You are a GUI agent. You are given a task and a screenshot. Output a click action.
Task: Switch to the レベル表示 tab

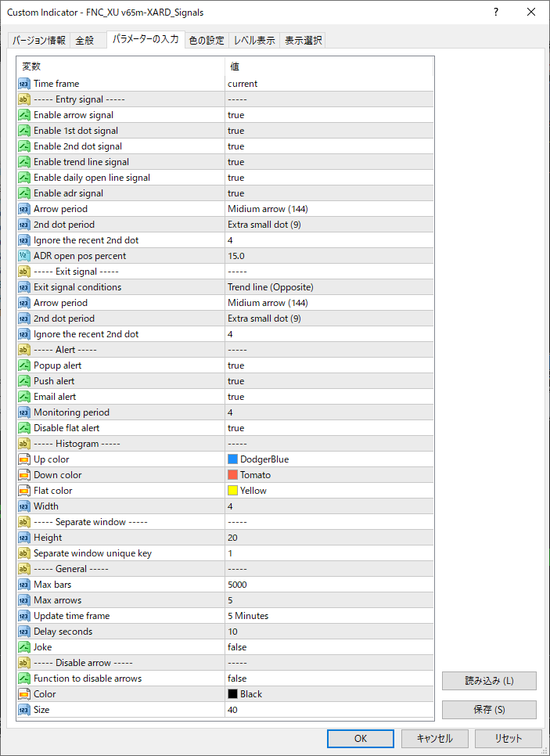[254, 41]
